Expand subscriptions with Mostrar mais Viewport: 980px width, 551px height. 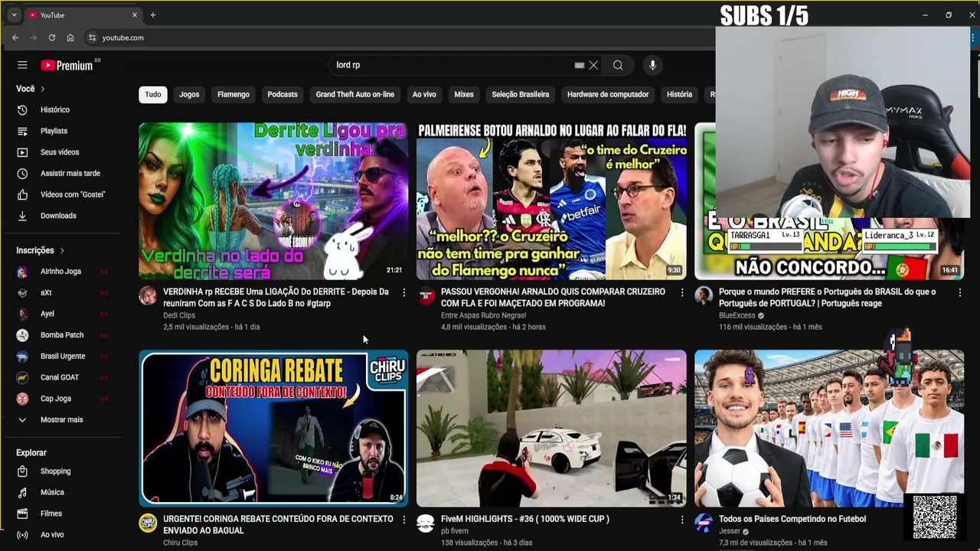(63, 419)
